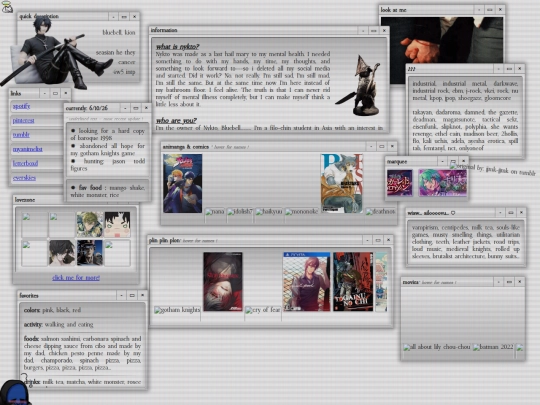
Task: Click the blond character in lovezone
Action: (90, 225)
